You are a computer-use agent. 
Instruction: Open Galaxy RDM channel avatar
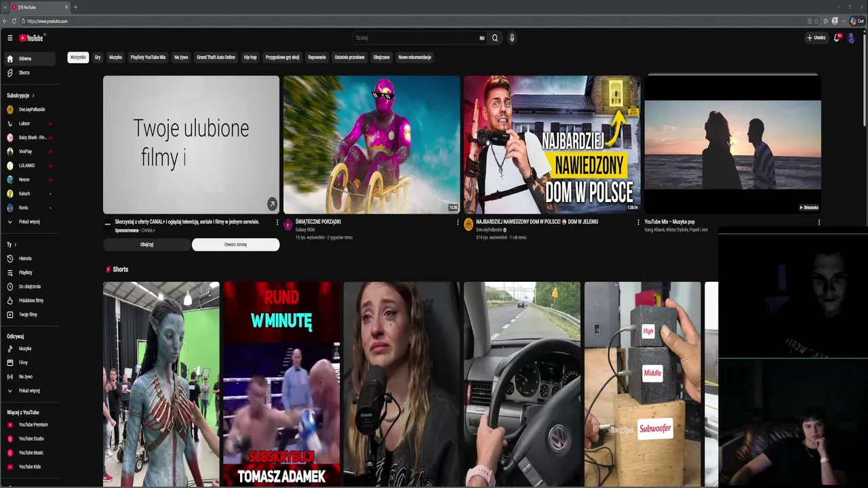[x=288, y=224]
